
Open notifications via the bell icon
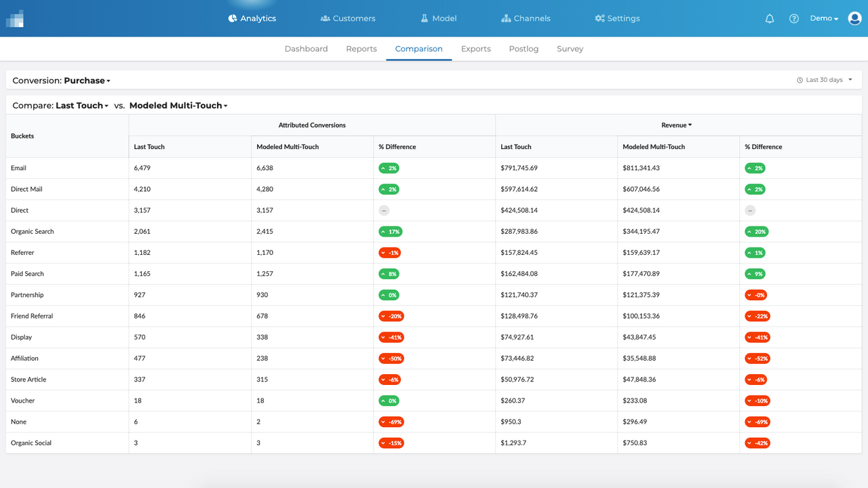click(770, 18)
